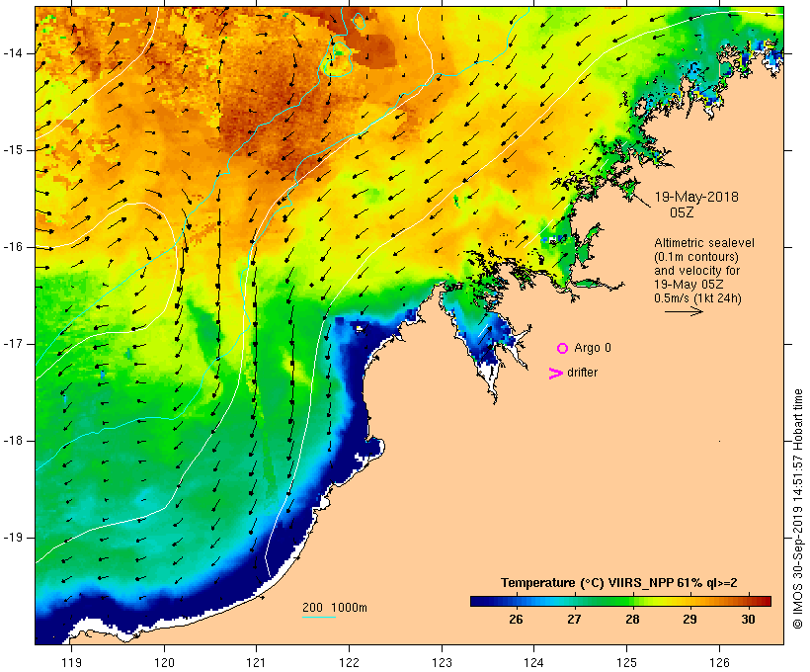
Task: Click the longitude label '123'
Action: point(442,663)
